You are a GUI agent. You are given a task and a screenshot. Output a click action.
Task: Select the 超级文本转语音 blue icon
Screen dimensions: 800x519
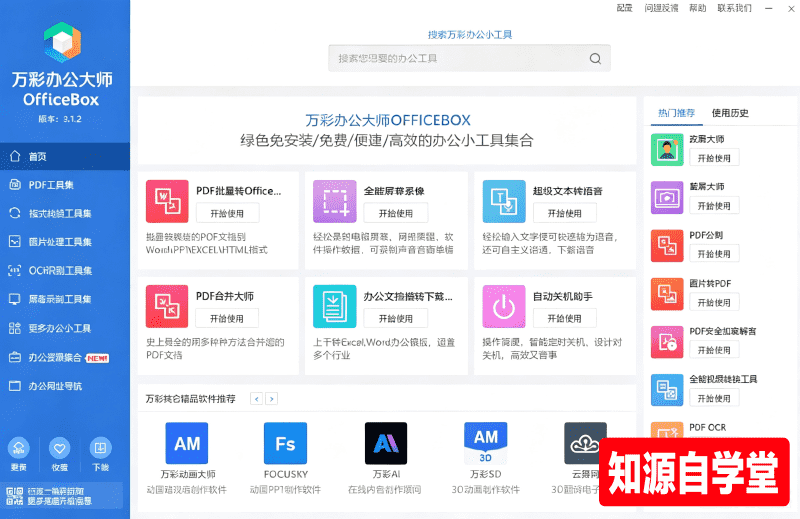click(x=504, y=201)
